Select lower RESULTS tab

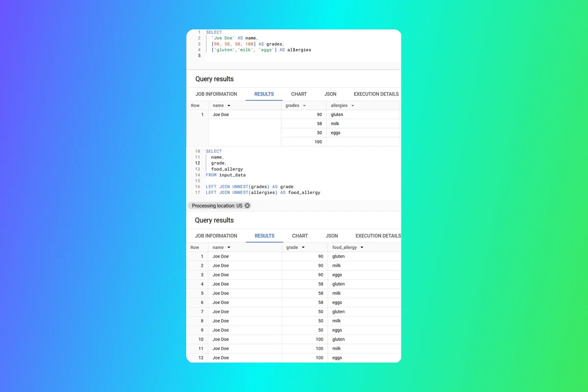pyautogui.click(x=265, y=236)
